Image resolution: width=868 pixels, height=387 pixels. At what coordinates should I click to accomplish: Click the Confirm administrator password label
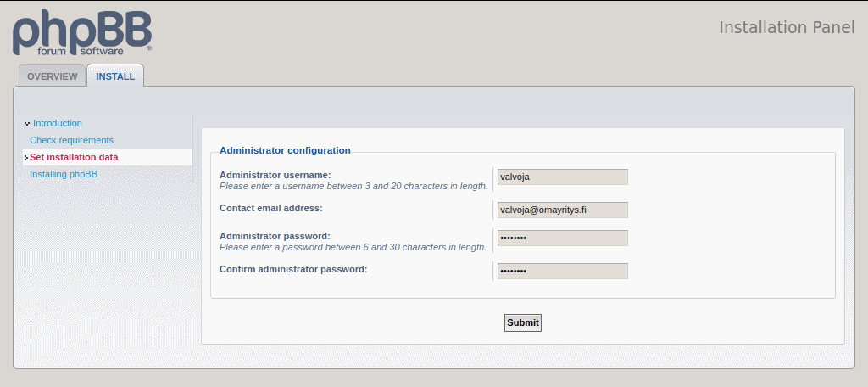click(x=293, y=269)
